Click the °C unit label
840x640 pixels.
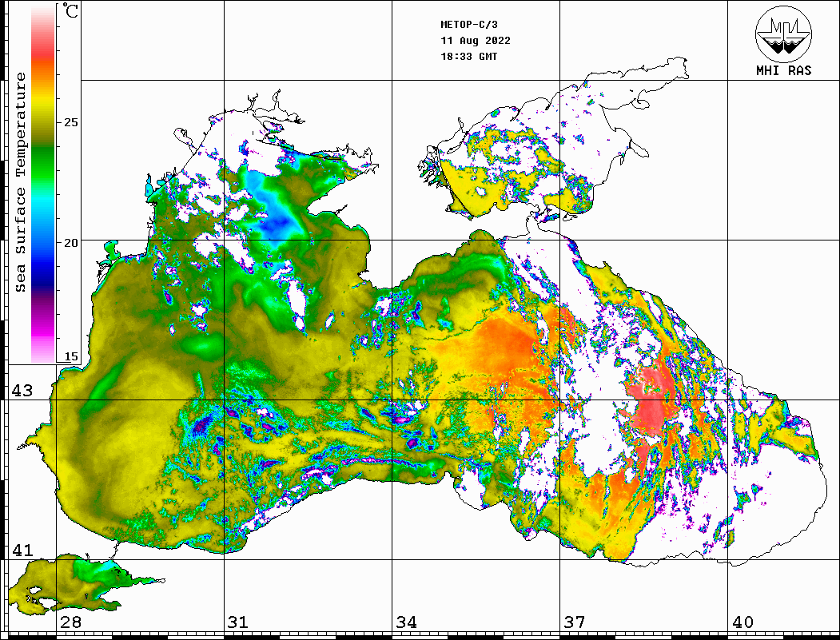click(70, 10)
